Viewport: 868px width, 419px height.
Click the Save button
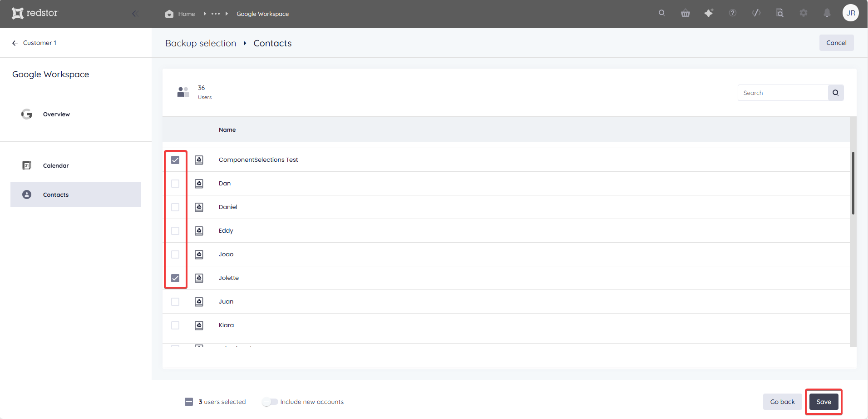coord(824,402)
